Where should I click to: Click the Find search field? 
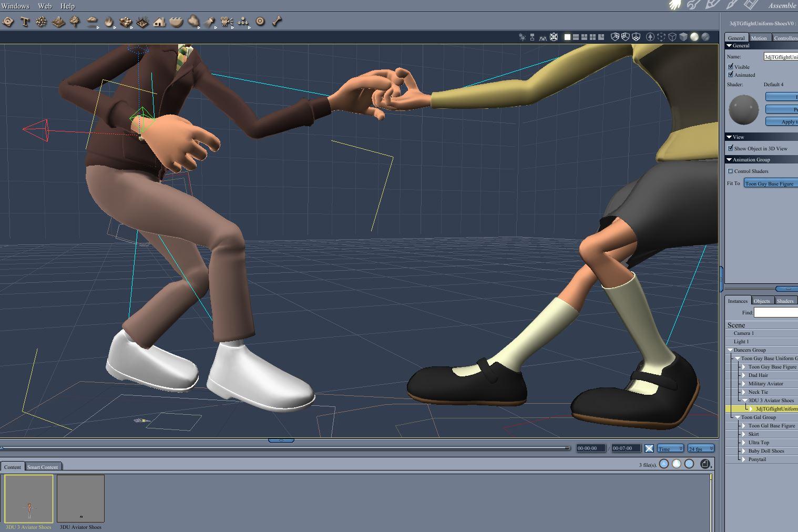tap(776, 312)
